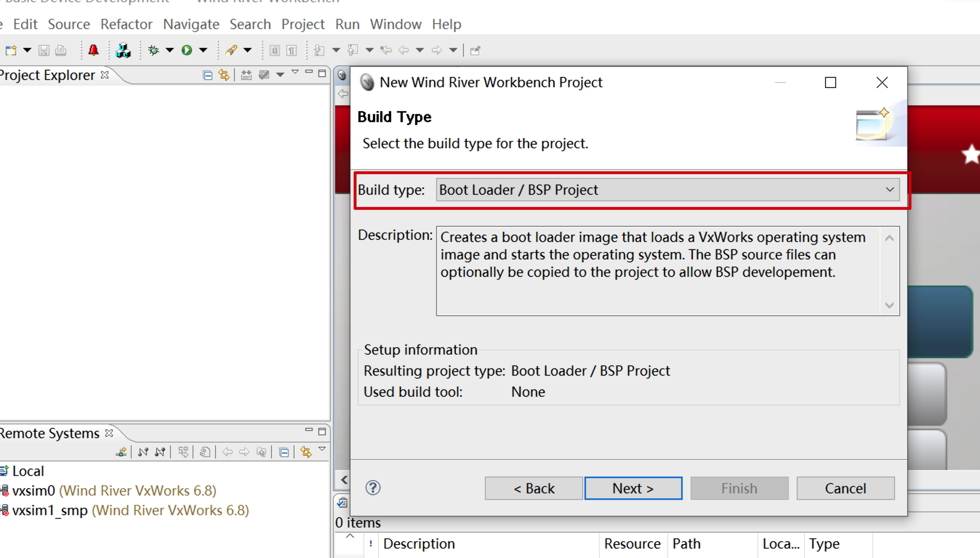Open the Source menu
Screen dimensions: 980x558
pyautogui.click(x=69, y=24)
